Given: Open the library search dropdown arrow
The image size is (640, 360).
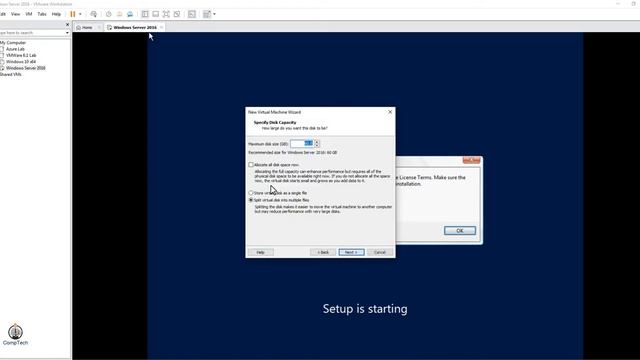Looking at the screenshot, I should pos(67,33).
